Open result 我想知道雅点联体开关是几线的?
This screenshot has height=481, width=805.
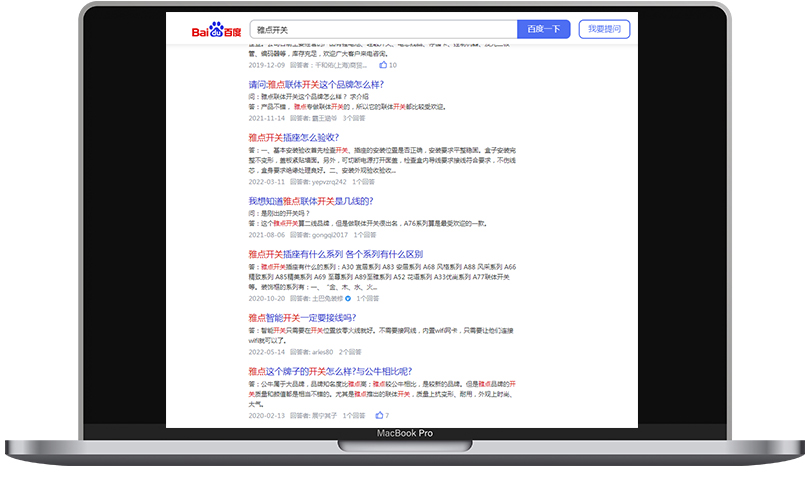tap(311, 201)
